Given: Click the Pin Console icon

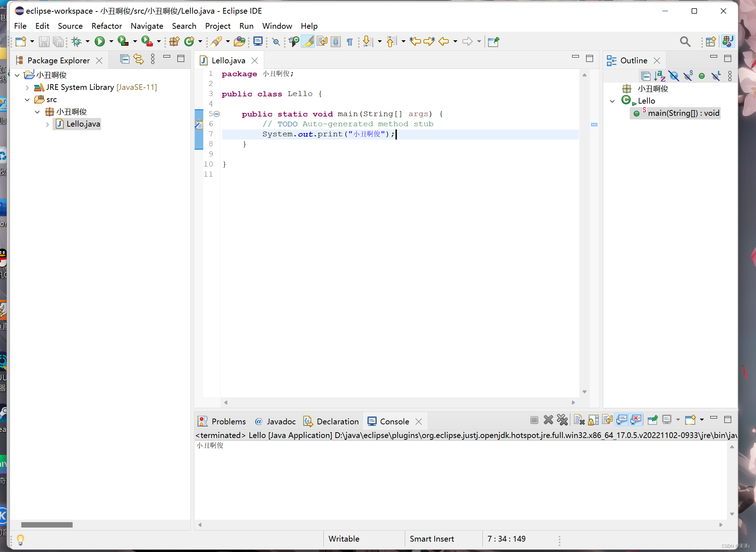Looking at the screenshot, I should click(652, 420).
